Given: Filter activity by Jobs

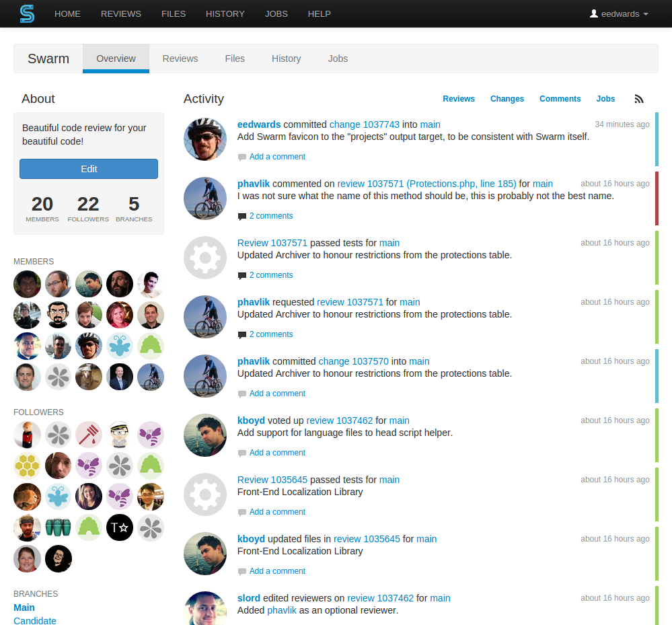Looking at the screenshot, I should (605, 99).
